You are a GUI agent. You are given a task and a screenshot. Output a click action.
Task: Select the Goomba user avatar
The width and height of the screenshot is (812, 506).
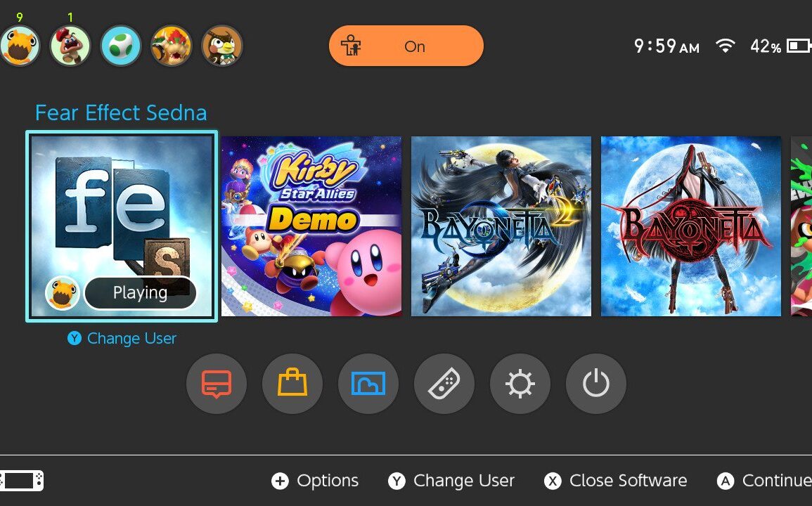[x=70, y=46]
